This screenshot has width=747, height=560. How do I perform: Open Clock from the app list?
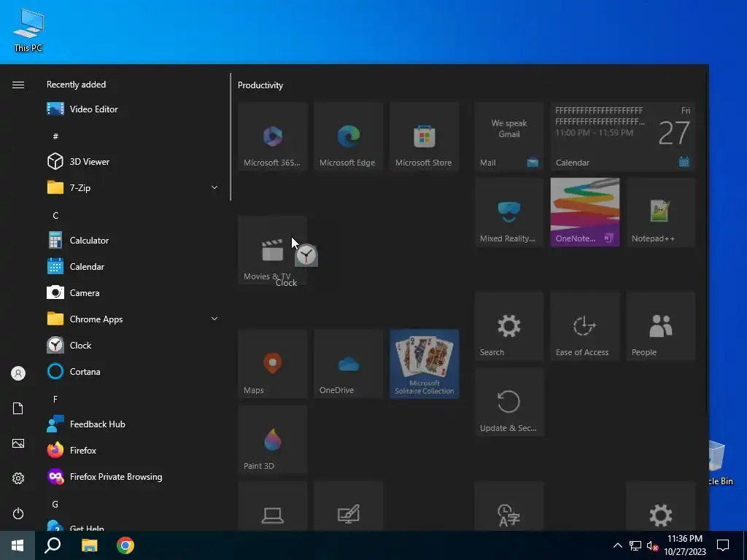[x=133, y=345]
